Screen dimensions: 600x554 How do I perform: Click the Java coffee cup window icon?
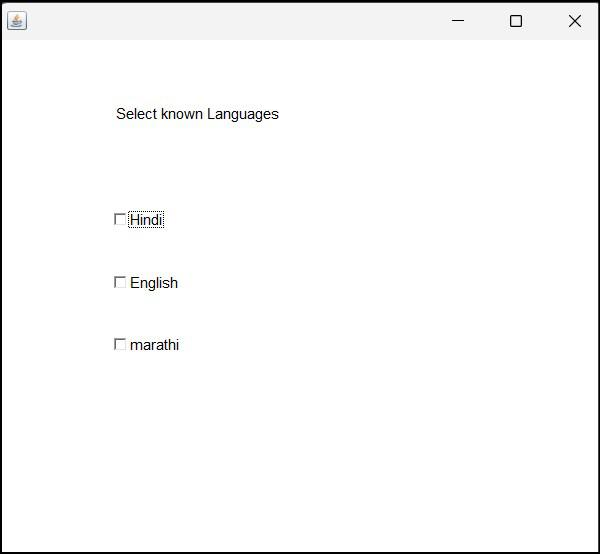click(17, 21)
